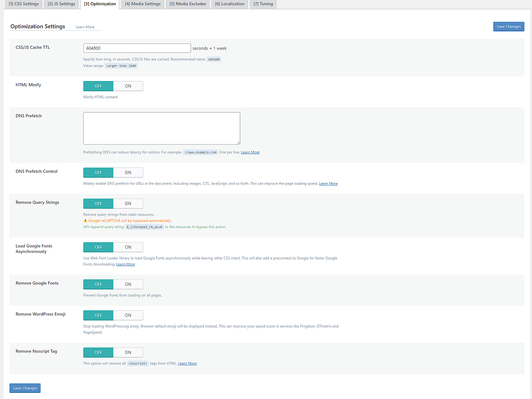Click into the CSS/JS Cache TTL field

[x=137, y=48]
